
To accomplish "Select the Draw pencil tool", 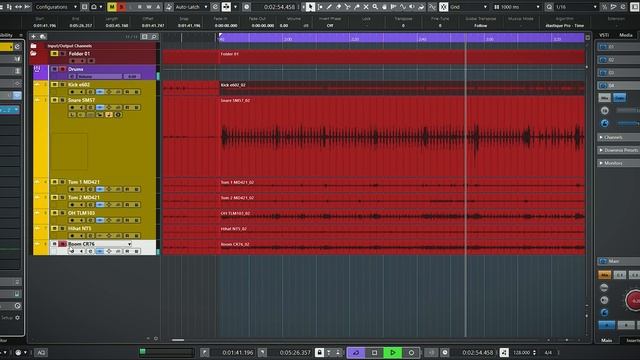I will point(329,7).
